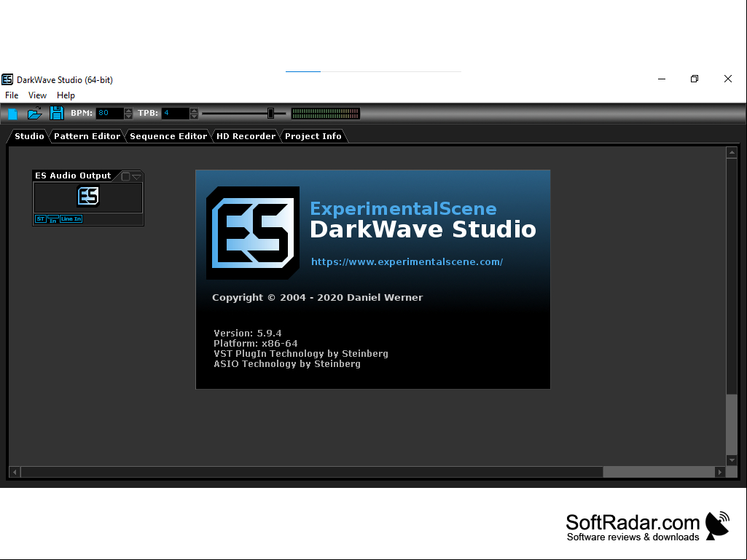Screen dimensions: 747x560
Task: Restore down the DarkWave Studio window
Action: (695, 79)
